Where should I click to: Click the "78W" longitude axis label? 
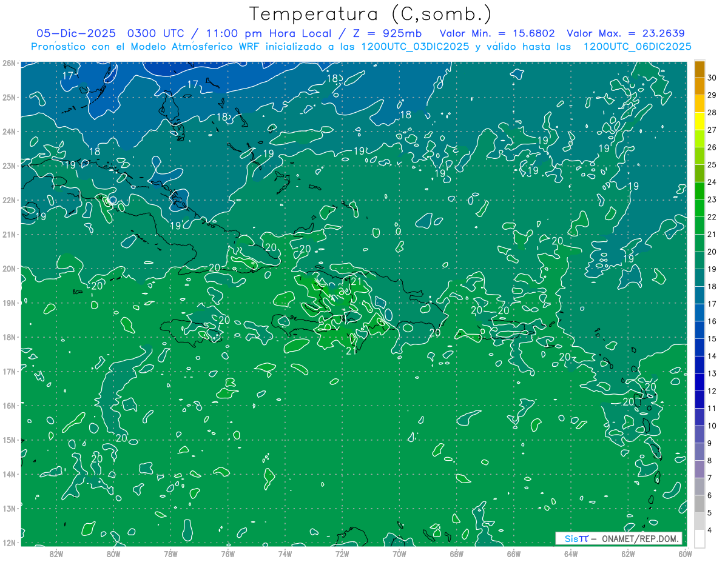[x=170, y=554]
